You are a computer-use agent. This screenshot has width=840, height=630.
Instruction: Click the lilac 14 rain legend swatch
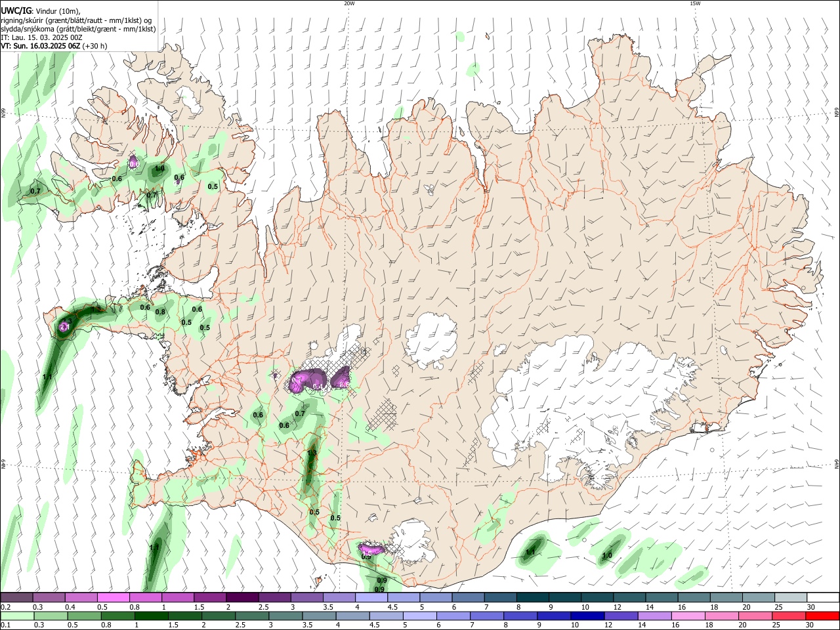tap(654, 616)
